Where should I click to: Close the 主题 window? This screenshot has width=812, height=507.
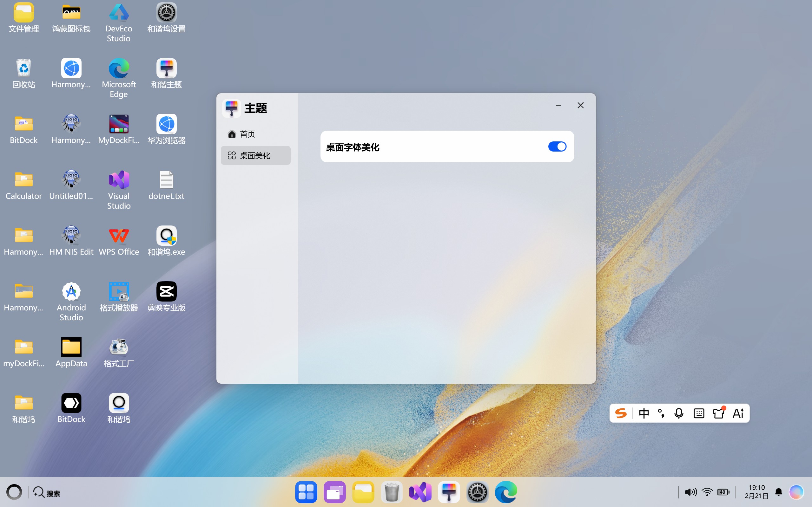coord(580,105)
